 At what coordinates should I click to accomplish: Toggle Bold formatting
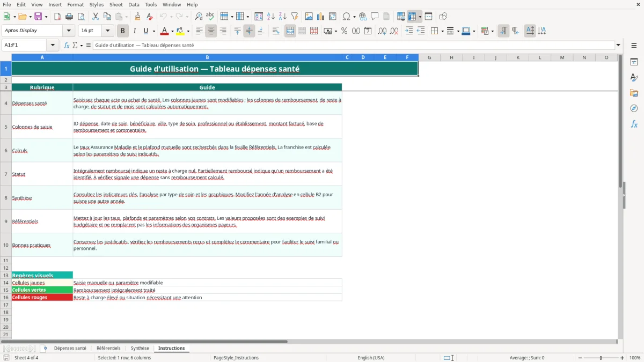(x=122, y=31)
